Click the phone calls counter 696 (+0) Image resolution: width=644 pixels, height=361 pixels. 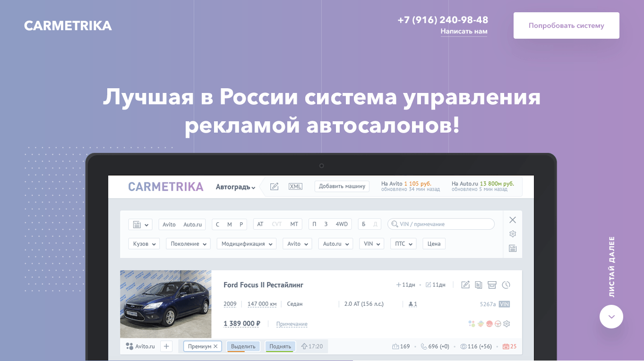tap(435, 346)
